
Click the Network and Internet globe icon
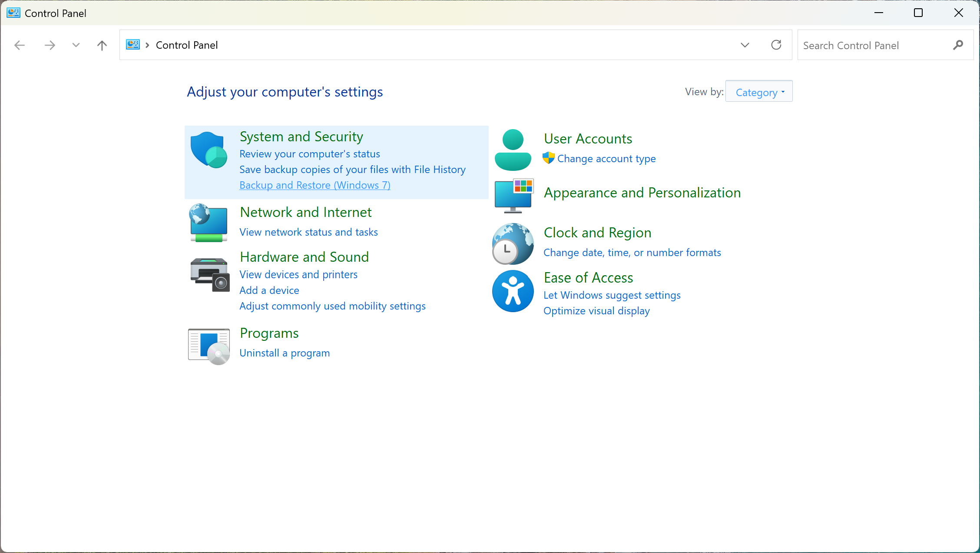(x=209, y=223)
